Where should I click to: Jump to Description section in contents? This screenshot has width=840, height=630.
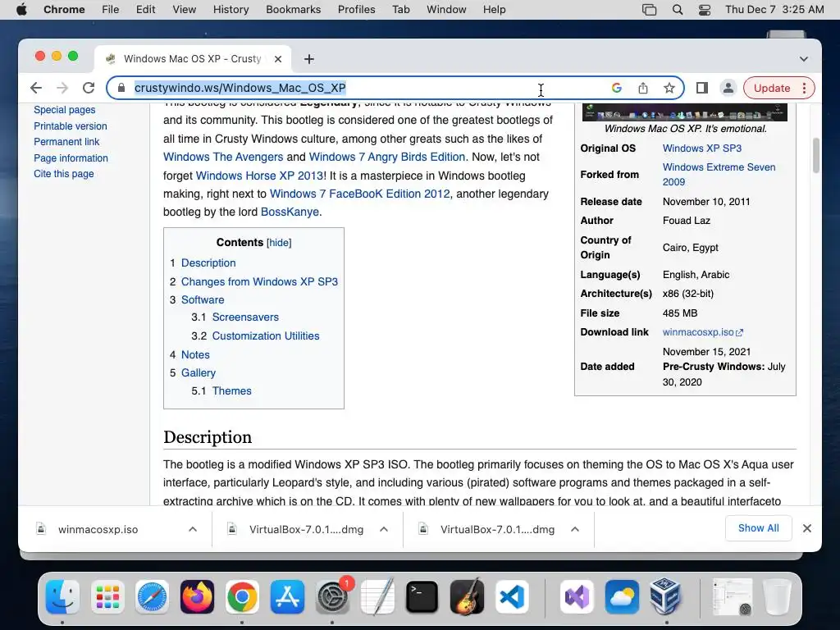pos(208,263)
